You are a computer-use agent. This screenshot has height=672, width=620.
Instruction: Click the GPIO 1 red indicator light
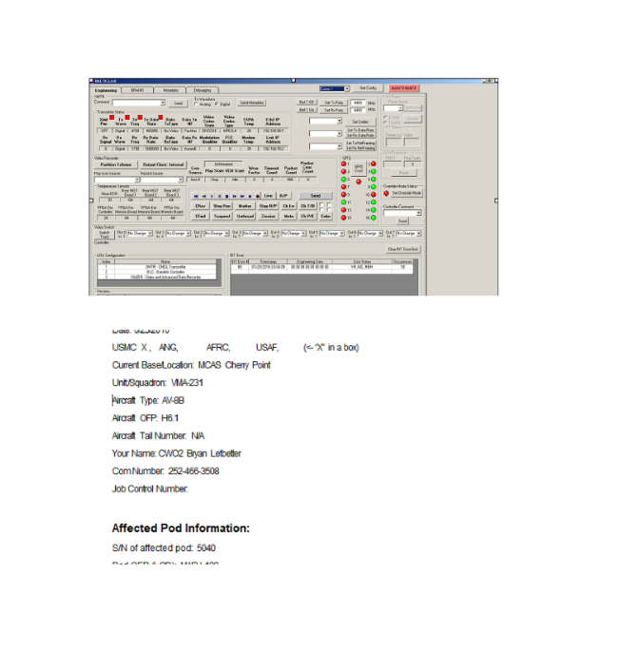coord(345,163)
